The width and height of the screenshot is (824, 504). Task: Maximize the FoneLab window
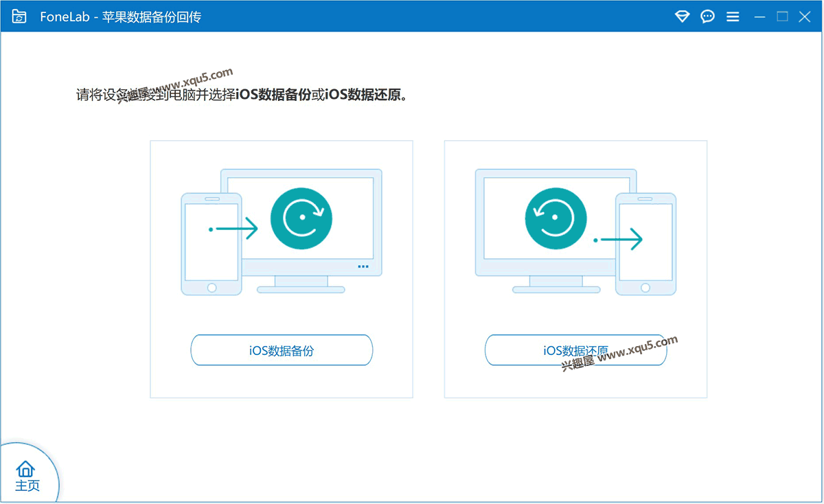pos(782,16)
